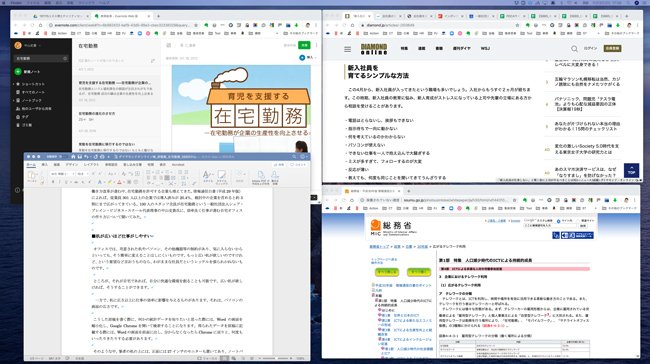Switch to the first Diamond article tab
The width and height of the screenshot is (650, 364).
pos(358,16)
